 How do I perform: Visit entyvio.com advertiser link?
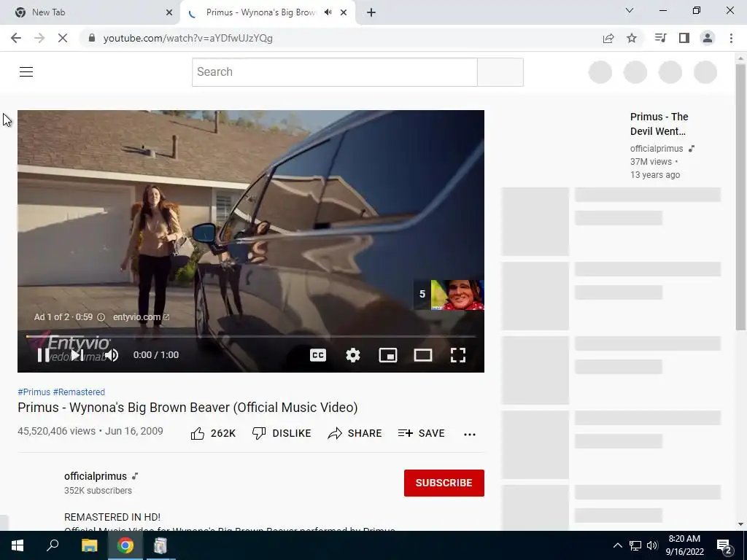[141, 317]
